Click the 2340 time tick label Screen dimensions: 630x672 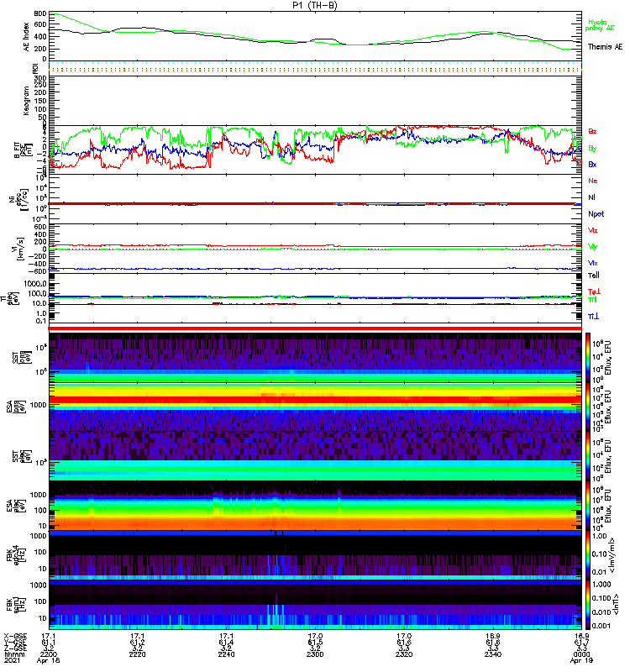[x=493, y=654]
